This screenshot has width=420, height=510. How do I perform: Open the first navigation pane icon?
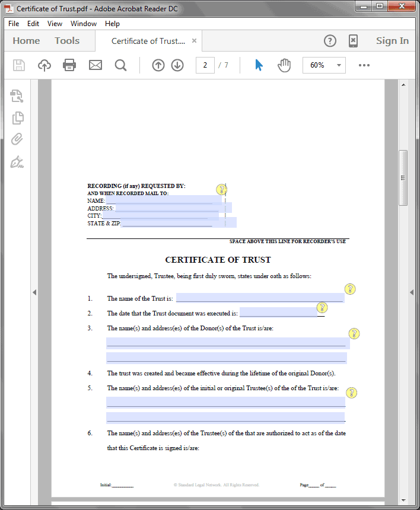[17, 96]
